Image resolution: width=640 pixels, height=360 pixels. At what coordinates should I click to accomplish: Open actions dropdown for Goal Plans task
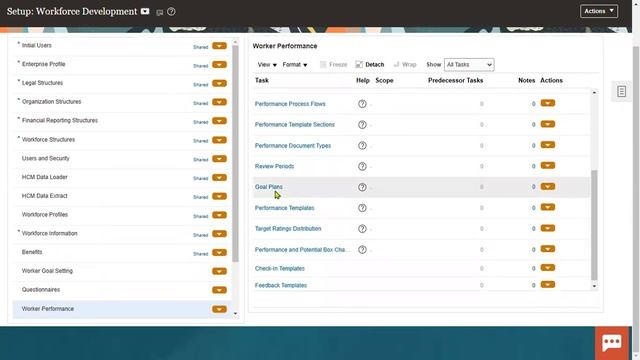(x=548, y=187)
